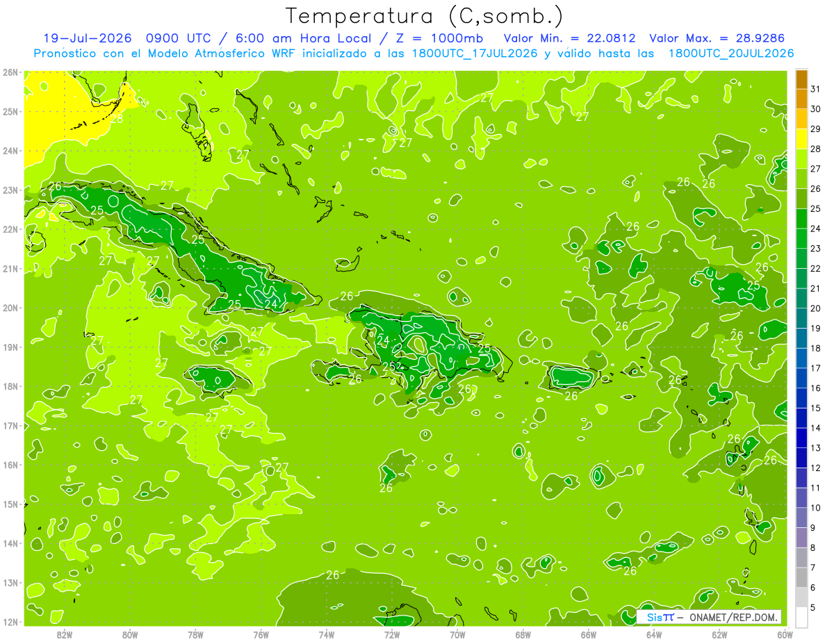Click the brown swatch above legend value 31

(801, 79)
